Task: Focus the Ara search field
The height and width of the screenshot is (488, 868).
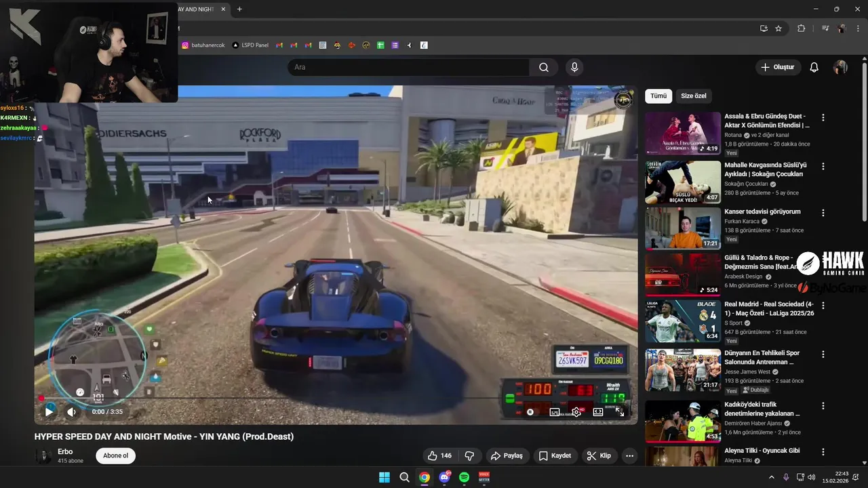Action: click(409, 67)
